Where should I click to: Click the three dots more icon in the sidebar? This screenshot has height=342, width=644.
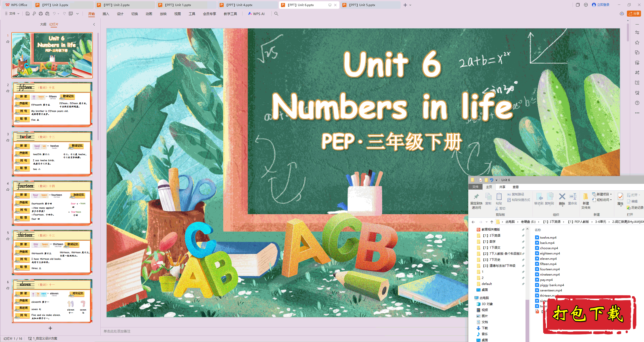coord(637,113)
